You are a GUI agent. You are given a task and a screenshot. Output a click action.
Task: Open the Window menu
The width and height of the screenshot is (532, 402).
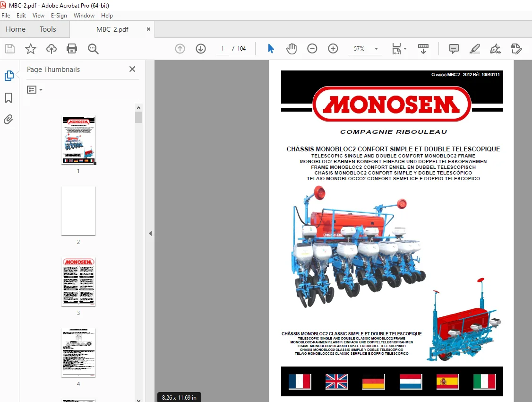[x=84, y=16]
